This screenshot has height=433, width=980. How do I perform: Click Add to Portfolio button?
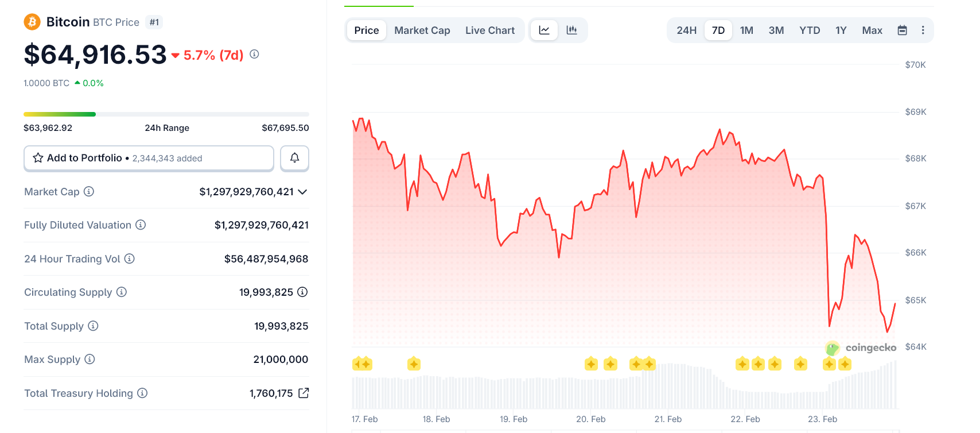point(149,158)
